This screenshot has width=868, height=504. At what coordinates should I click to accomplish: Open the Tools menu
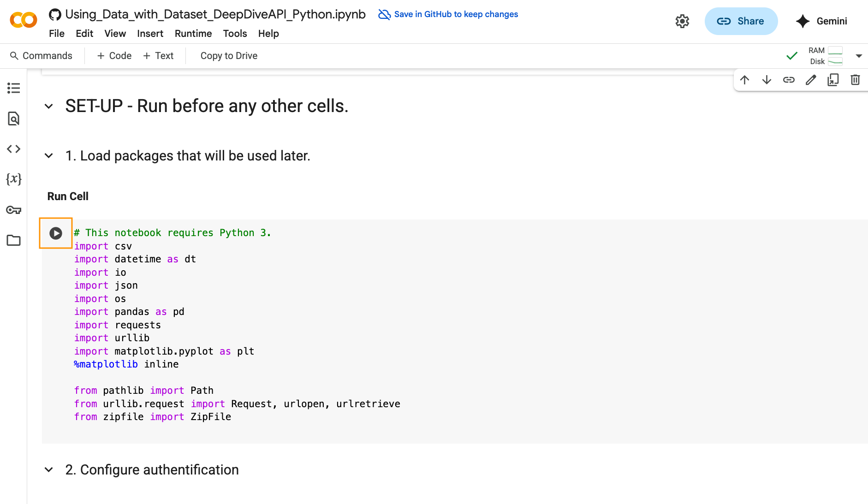click(x=235, y=34)
